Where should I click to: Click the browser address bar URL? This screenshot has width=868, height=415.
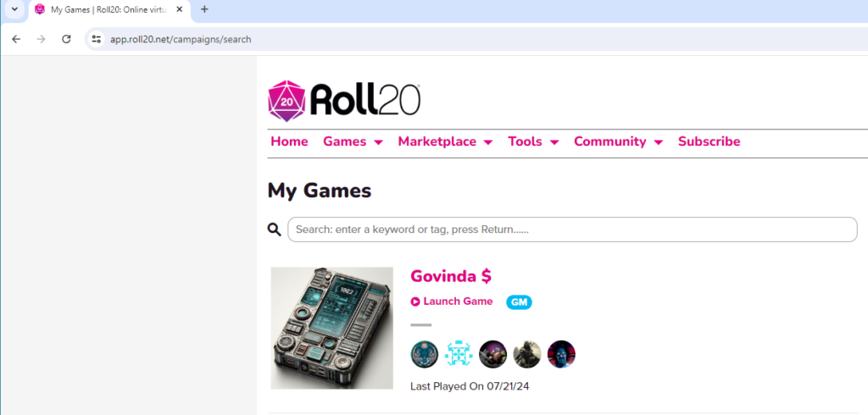(181, 39)
